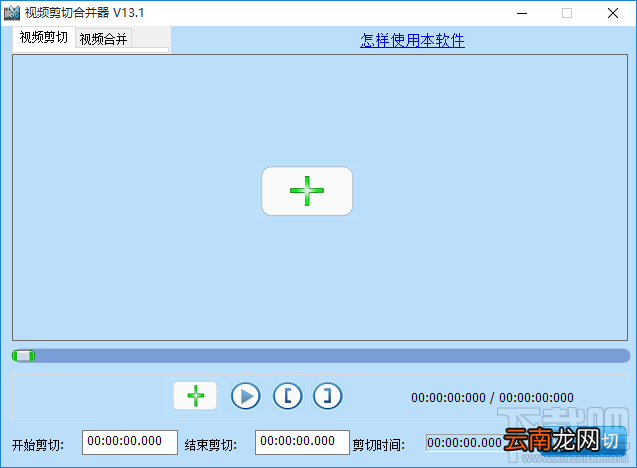Click the playback time readout 00:00:00:000 / 00:00:00:000
The height and width of the screenshot is (468, 637).
coord(492,397)
